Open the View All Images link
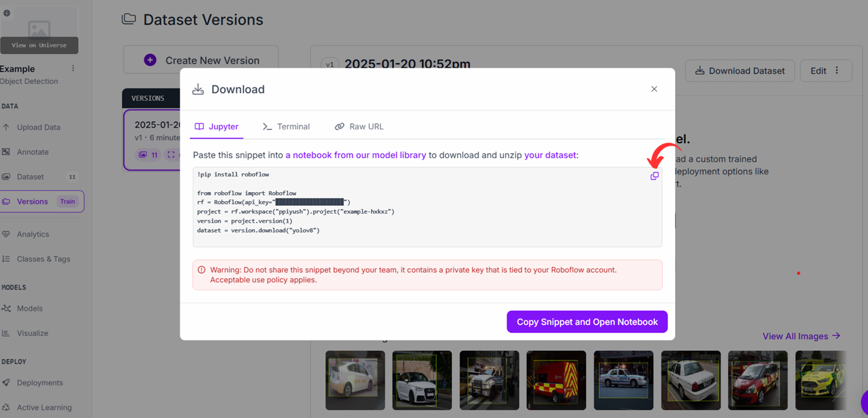Image resolution: width=868 pixels, height=418 pixels. tap(802, 336)
